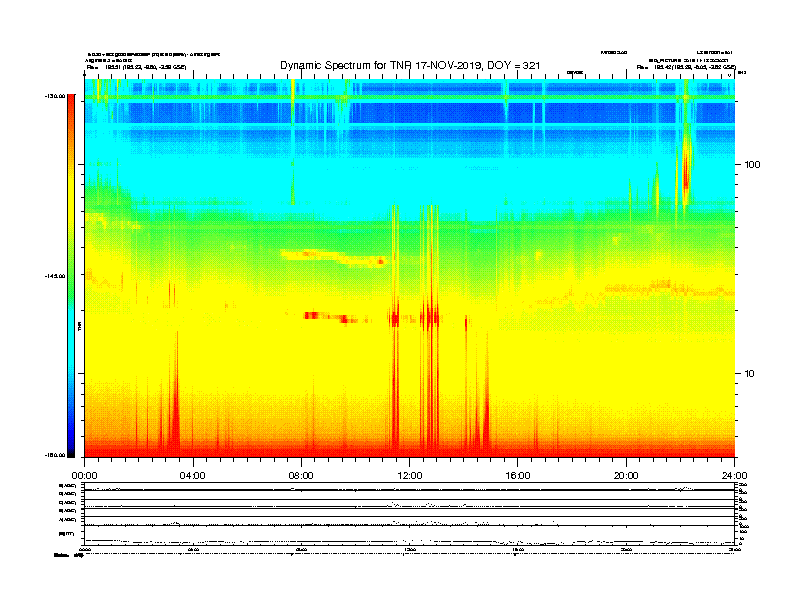
Task: Click the red radio burst near 22:00
Action: 685,169
